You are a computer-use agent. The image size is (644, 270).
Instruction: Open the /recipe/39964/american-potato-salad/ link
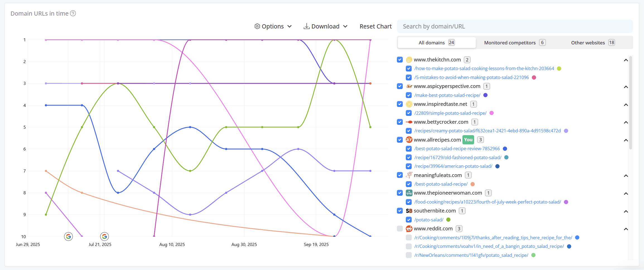click(453, 166)
